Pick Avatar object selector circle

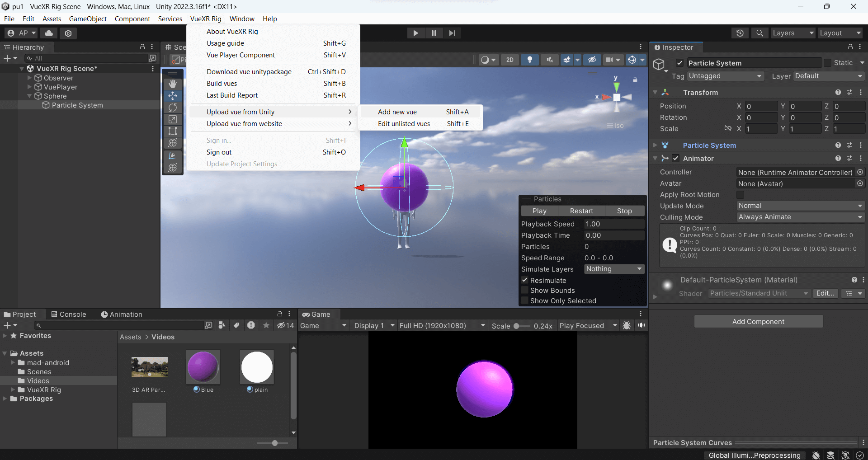pos(860,183)
